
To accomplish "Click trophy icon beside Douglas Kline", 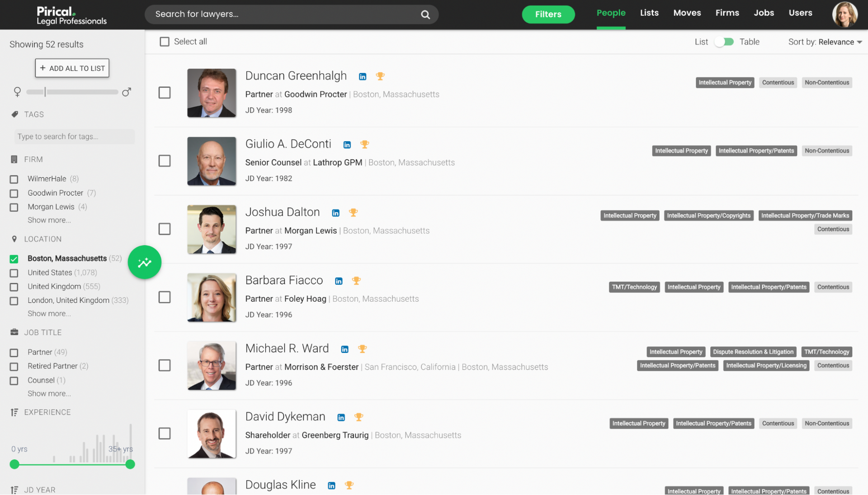I will pyautogui.click(x=349, y=485).
